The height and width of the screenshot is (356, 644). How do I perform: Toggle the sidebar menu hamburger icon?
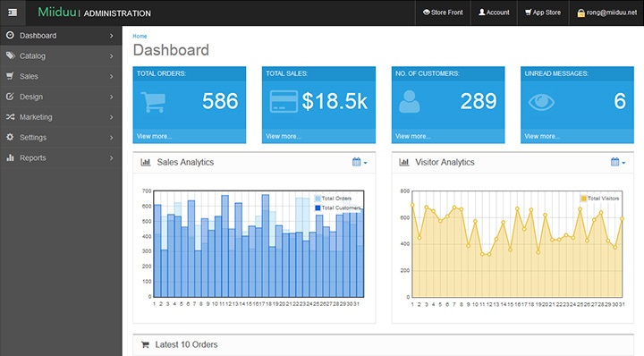[13, 13]
